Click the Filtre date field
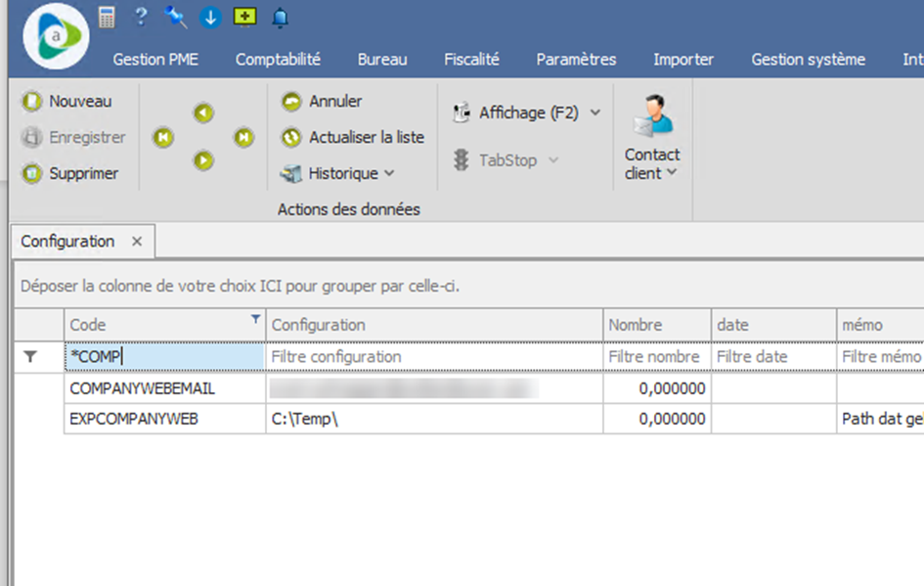 pos(773,357)
